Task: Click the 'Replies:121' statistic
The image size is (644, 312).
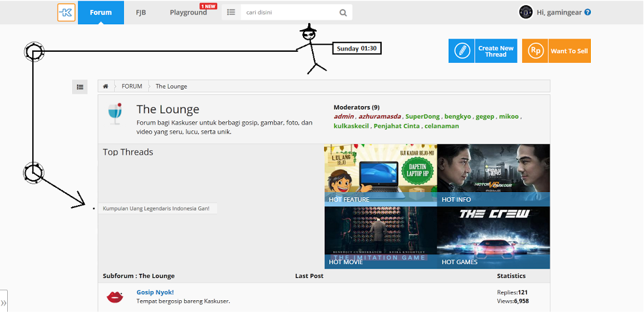Action: tap(512, 293)
